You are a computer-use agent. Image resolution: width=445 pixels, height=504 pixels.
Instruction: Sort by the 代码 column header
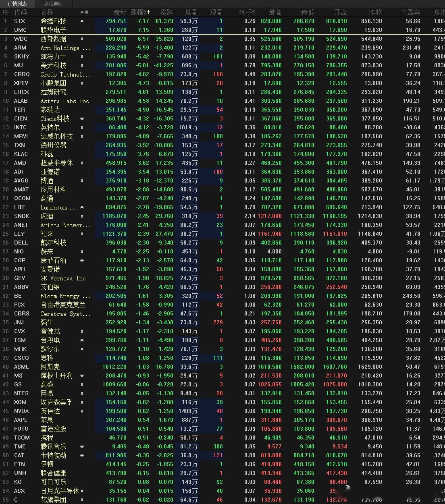click(20, 12)
